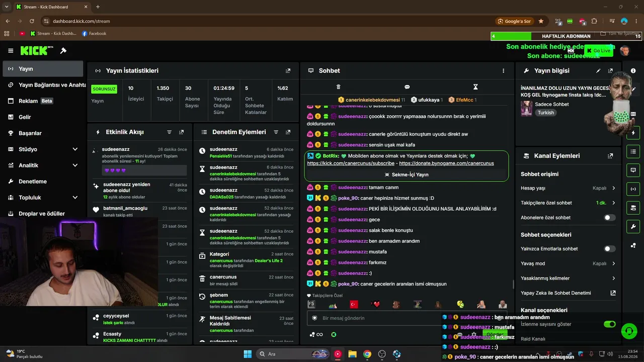Click the Google'a Sor button
The width and height of the screenshot is (644, 362).
(514, 21)
